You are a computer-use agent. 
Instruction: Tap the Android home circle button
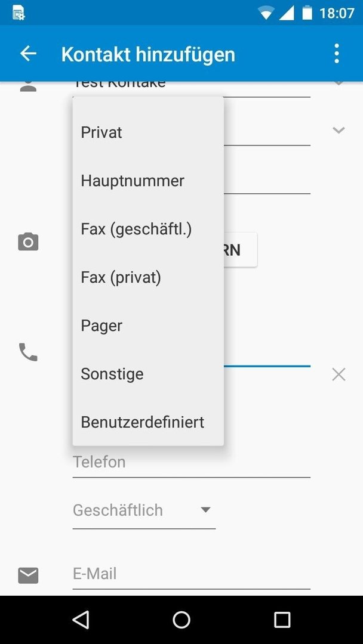[181, 620]
